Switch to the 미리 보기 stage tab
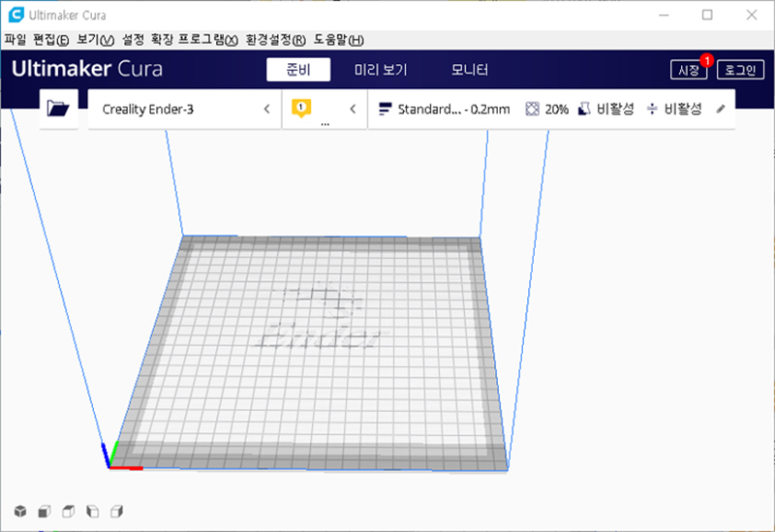 point(381,69)
